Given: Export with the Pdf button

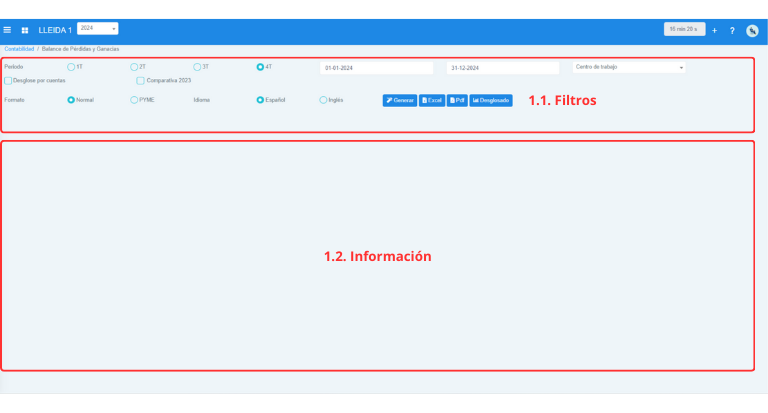Looking at the screenshot, I should 457,100.
